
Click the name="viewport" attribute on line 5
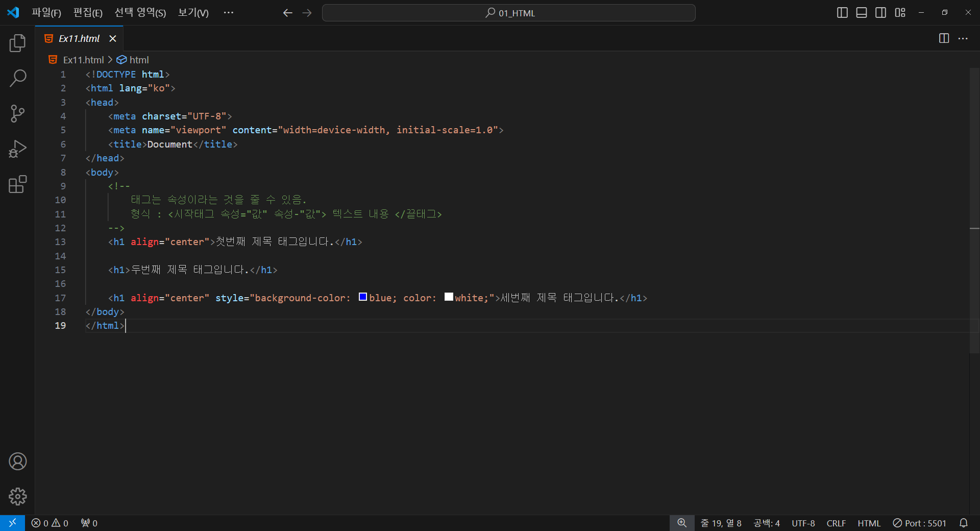point(184,130)
